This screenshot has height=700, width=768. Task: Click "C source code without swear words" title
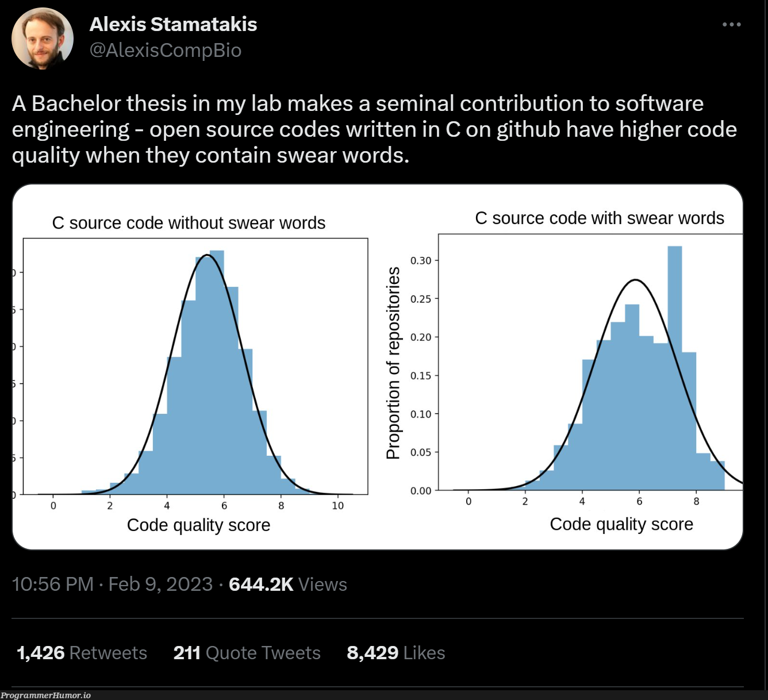tap(189, 223)
